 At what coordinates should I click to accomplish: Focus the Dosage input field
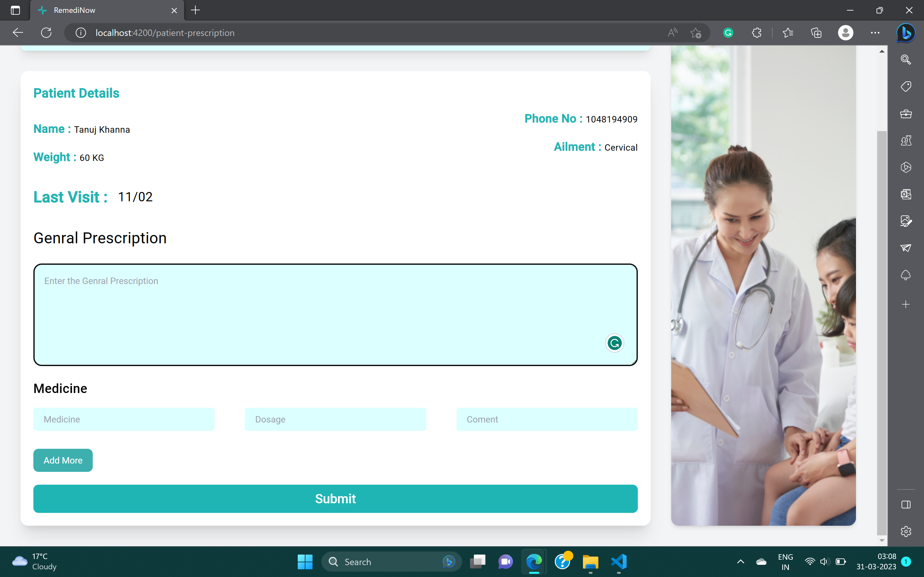tap(335, 419)
